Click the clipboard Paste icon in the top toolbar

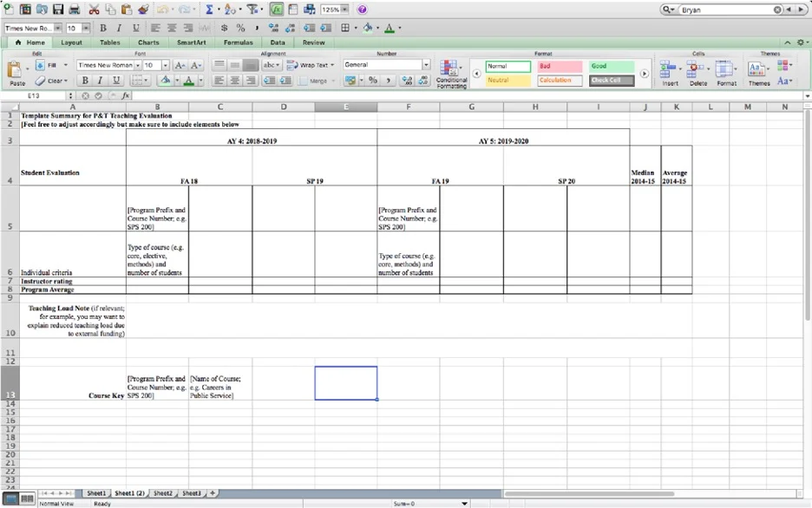127,10
